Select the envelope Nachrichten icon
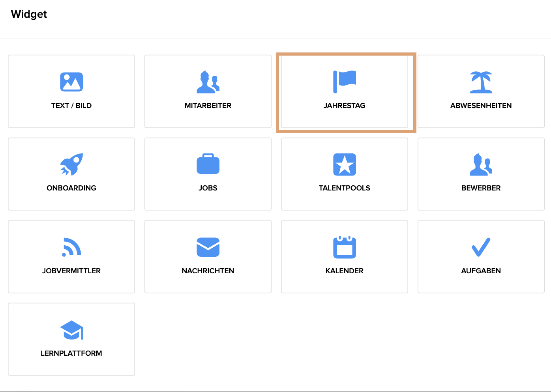Image resolution: width=551 pixels, height=392 pixels. pyautogui.click(x=208, y=247)
